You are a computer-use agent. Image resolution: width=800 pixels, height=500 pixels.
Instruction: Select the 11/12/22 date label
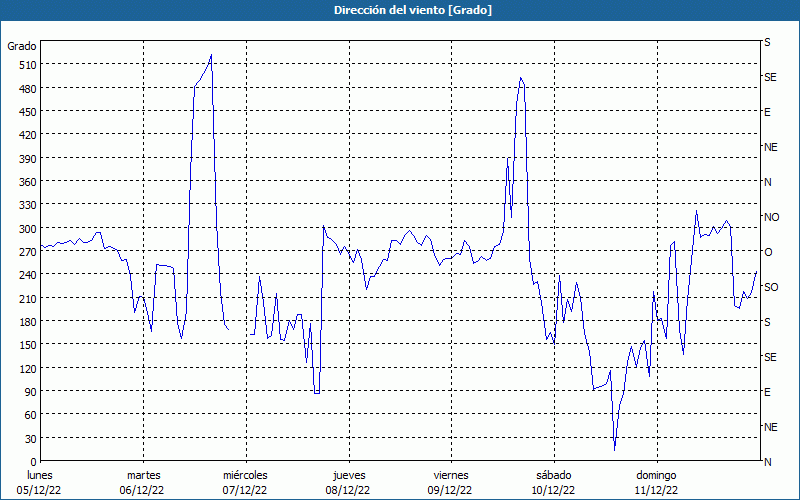(656, 490)
